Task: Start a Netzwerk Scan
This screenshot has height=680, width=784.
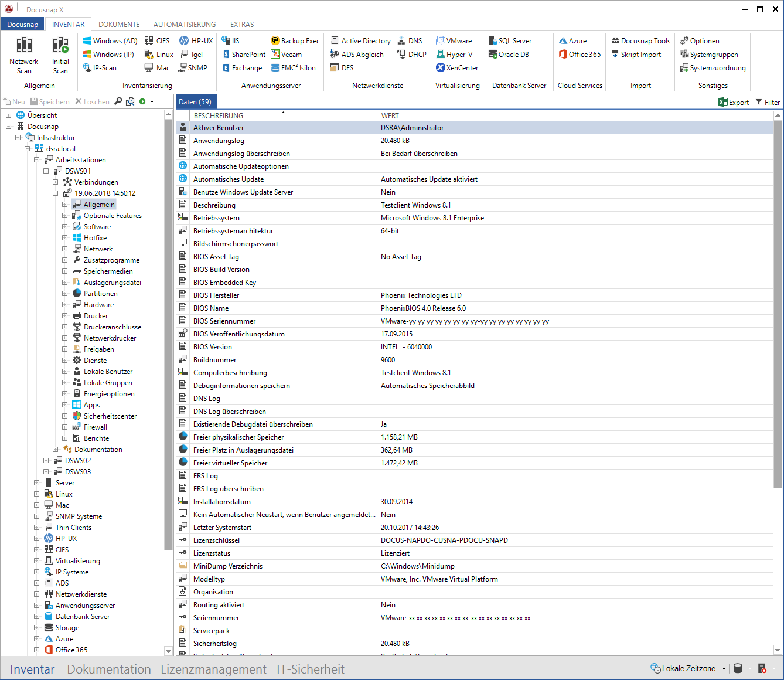Action: [x=24, y=55]
